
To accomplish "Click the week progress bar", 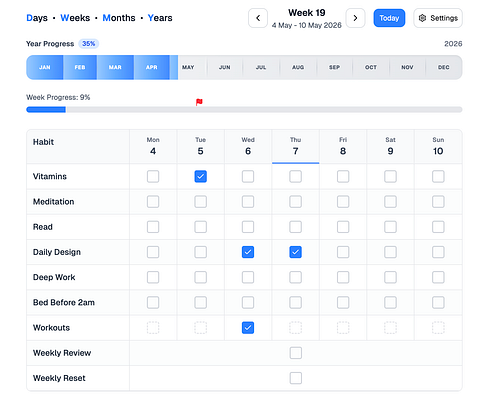I will point(244,110).
